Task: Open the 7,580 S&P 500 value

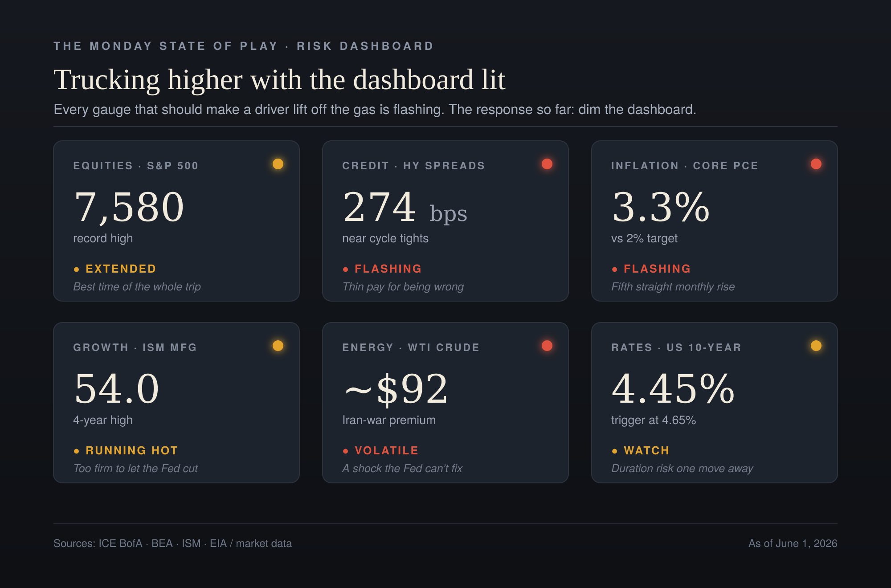Action: click(129, 207)
